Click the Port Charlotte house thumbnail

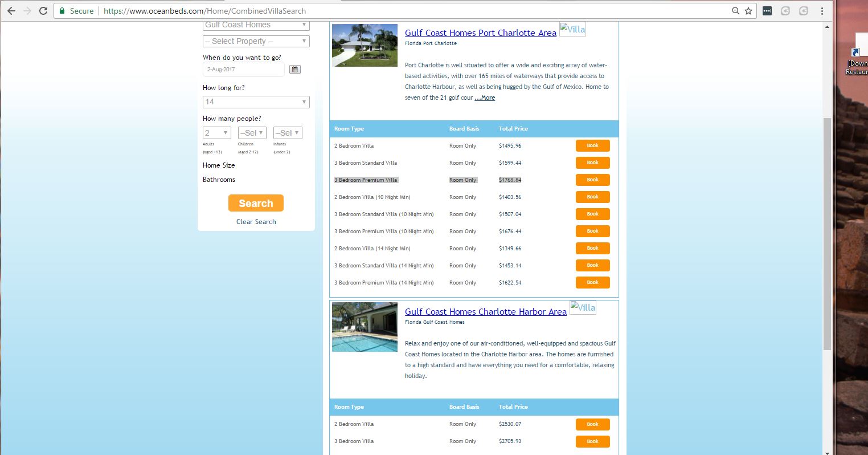pyautogui.click(x=365, y=45)
